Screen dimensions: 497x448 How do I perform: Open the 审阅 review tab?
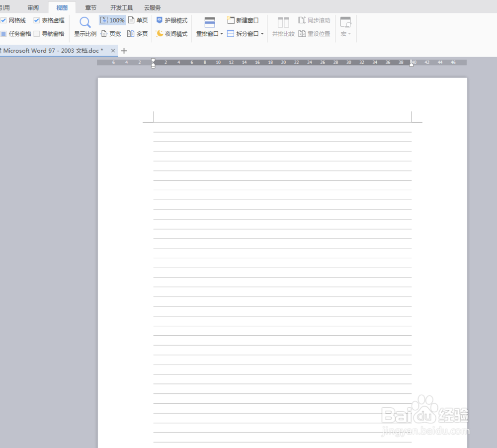tap(33, 7)
